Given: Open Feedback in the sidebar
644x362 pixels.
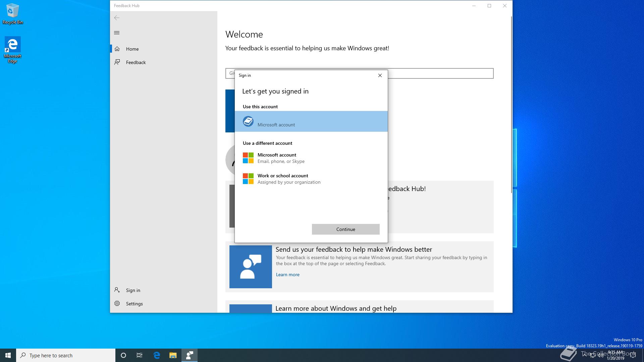Looking at the screenshot, I should 164,62.
